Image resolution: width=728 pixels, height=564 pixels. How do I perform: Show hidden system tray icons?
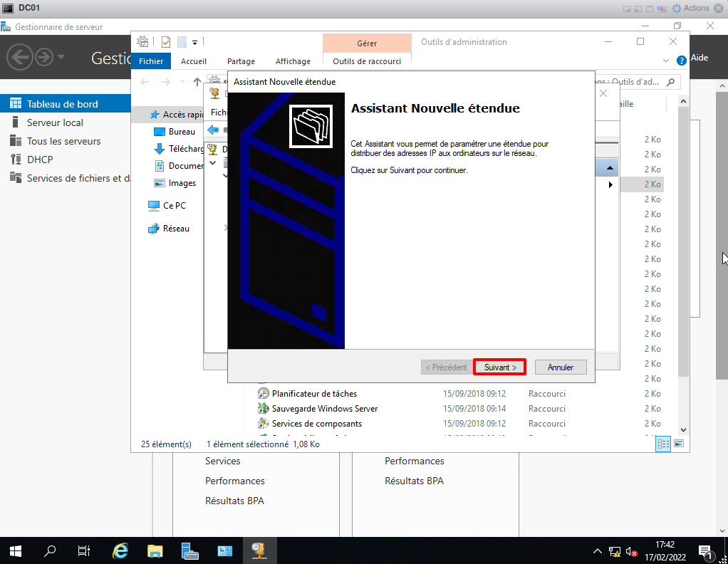tap(598, 551)
